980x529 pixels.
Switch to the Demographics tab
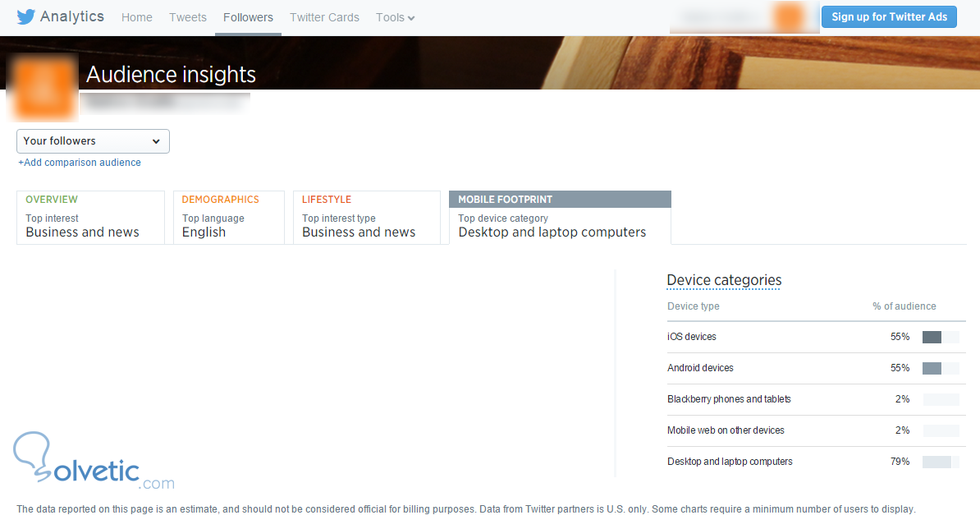(229, 217)
